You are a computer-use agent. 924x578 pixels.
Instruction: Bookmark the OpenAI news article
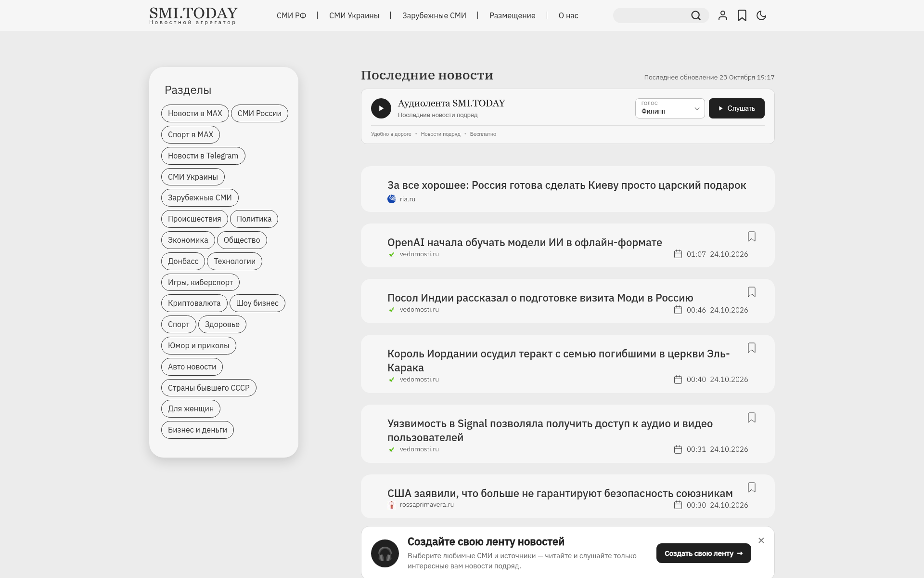[752, 236]
